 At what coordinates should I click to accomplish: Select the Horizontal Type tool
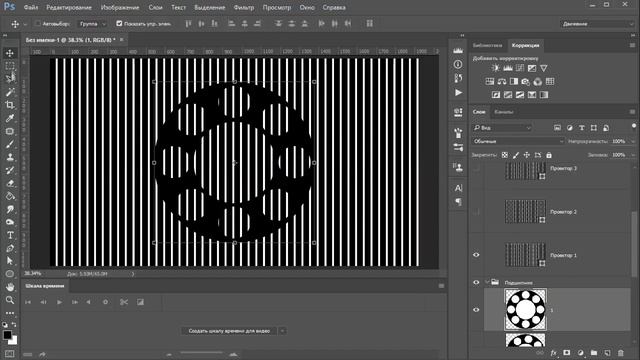click(x=10, y=236)
